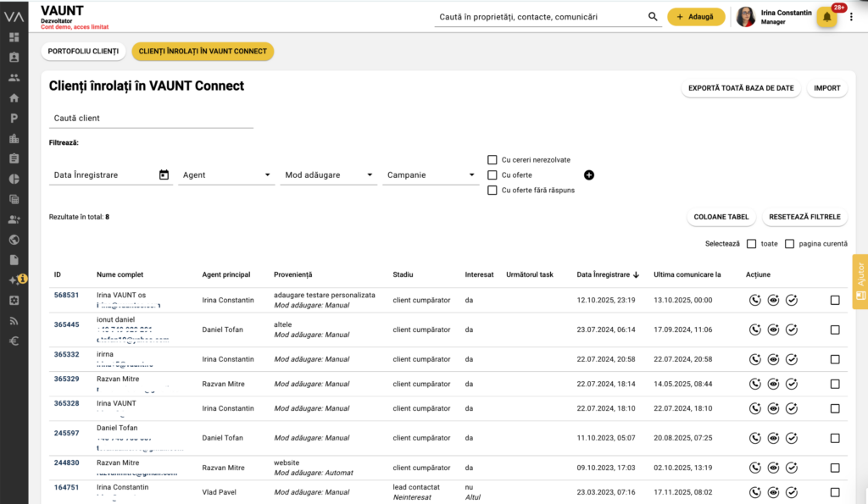
Task: Click the notification bell icon
Action: (x=826, y=17)
